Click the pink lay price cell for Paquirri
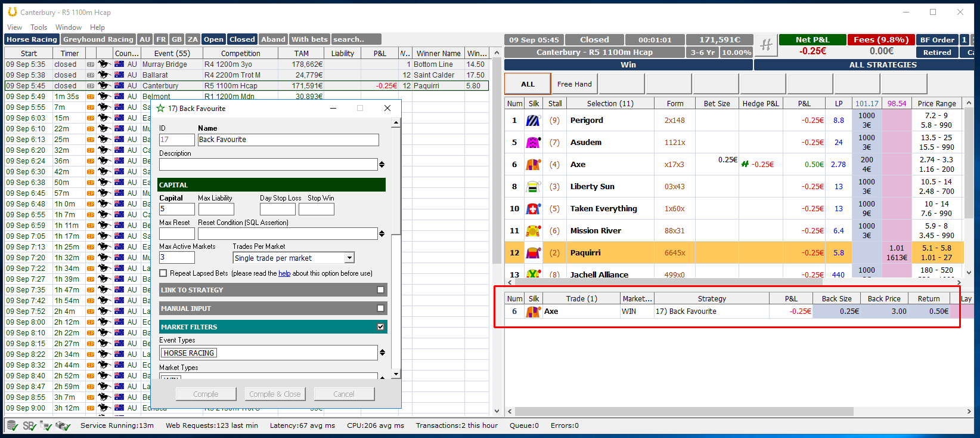The width and height of the screenshot is (980, 438). 897,253
